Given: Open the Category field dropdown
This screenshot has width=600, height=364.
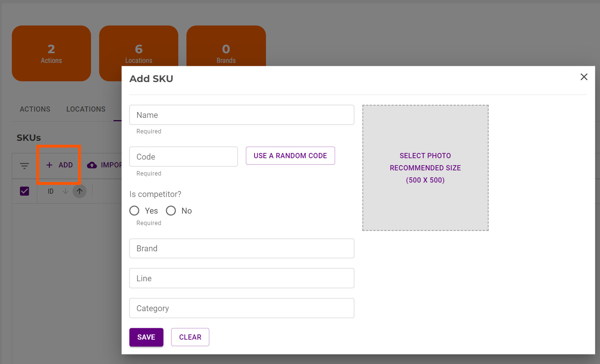Looking at the screenshot, I should (242, 308).
